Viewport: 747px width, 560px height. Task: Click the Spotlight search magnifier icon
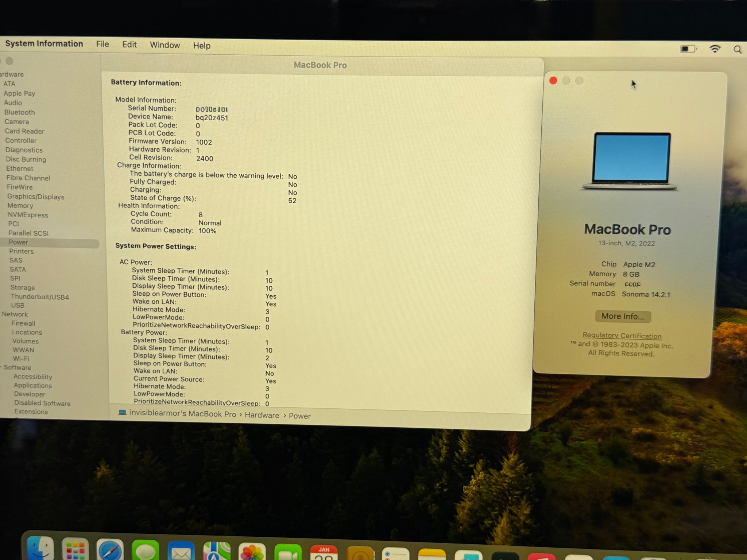[737, 50]
